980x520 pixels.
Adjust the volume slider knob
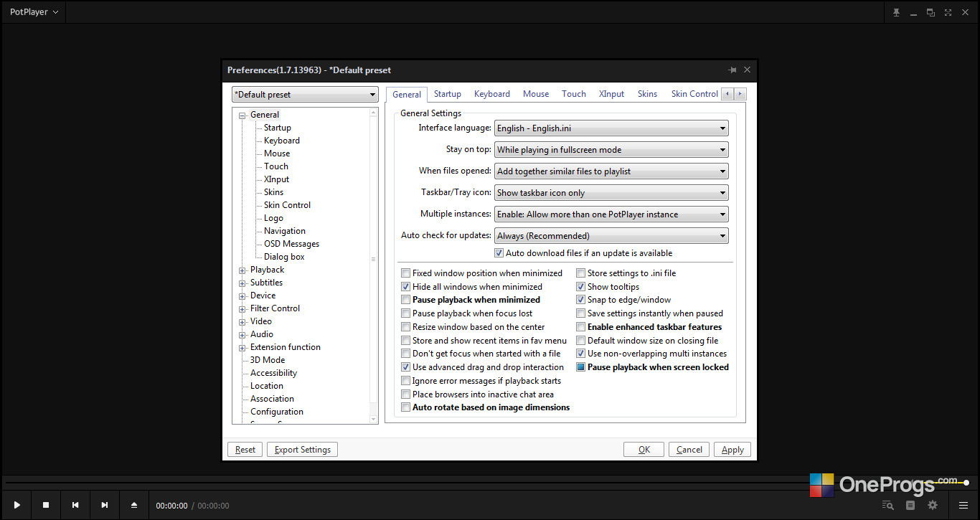pyautogui.click(x=966, y=483)
